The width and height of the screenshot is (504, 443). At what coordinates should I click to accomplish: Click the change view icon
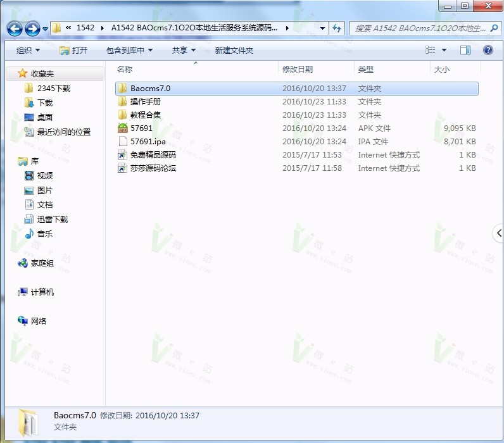click(x=430, y=50)
